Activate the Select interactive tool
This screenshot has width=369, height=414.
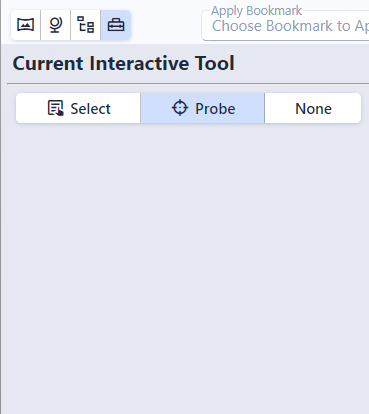tap(78, 108)
